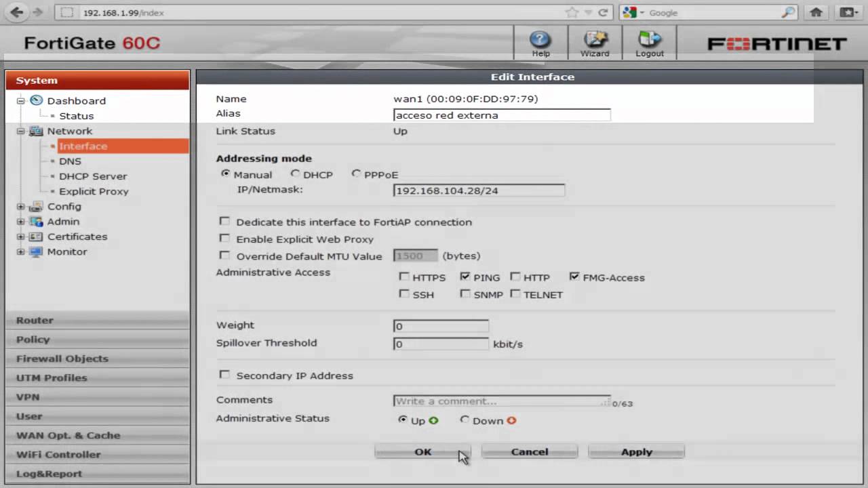
Task: Open the address bar history dropdown
Action: (x=588, y=13)
